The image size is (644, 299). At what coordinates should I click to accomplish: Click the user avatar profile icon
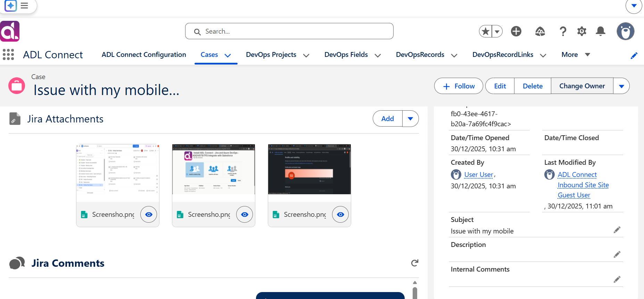pyautogui.click(x=626, y=31)
